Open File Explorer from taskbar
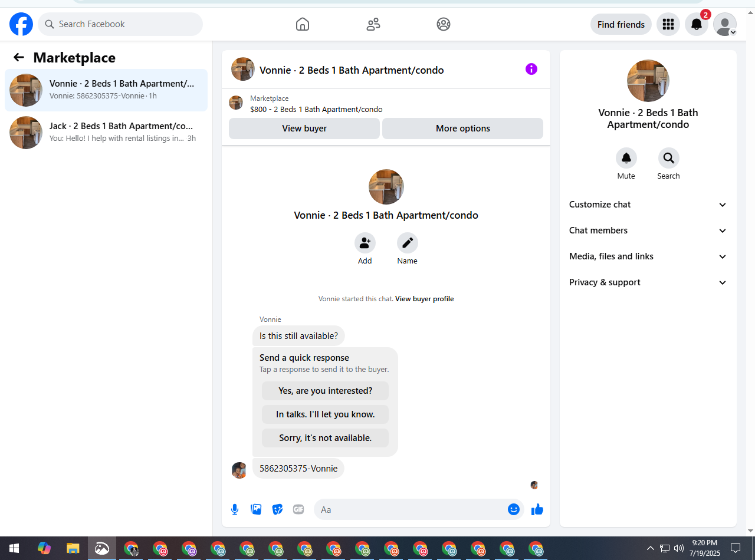The image size is (755, 560). 73,548
